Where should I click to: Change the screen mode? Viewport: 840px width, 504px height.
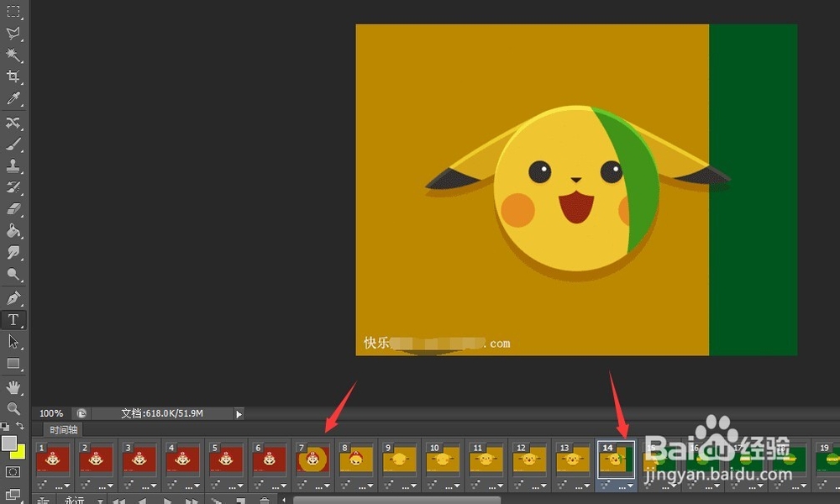point(13,494)
